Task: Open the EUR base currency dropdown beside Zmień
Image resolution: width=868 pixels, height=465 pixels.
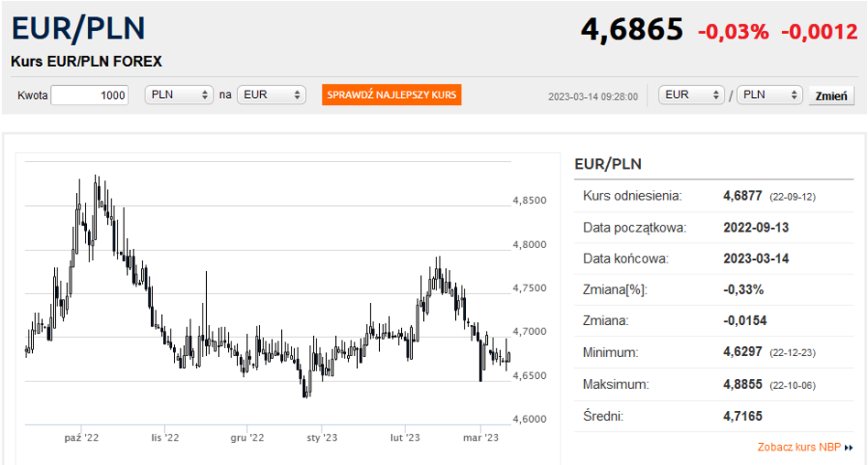Action: [691, 94]
